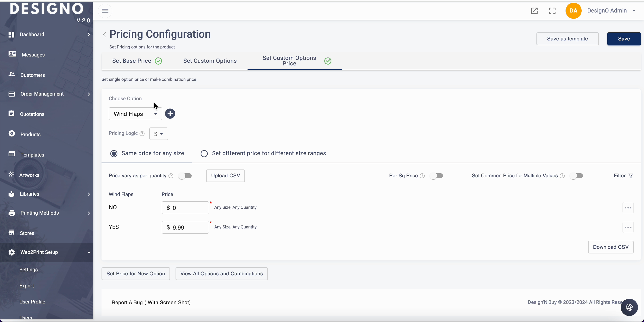Turn on the Per Sq Price switch
This screenshot has height=322, width=644.
pos(436,176)
